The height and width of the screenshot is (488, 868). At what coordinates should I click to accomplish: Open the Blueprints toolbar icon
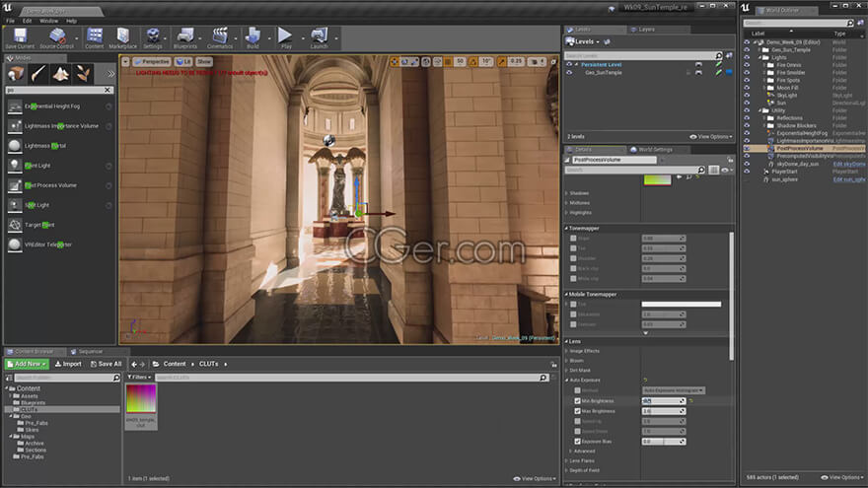point(185,36)
